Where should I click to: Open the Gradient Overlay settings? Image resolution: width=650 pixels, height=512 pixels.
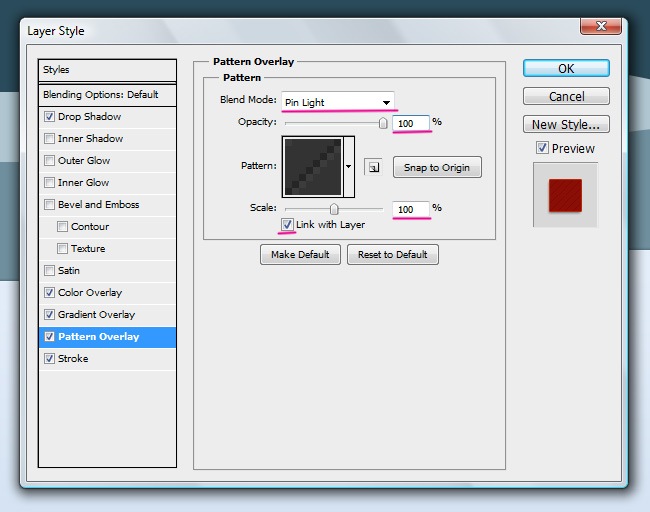click(96, 315)
